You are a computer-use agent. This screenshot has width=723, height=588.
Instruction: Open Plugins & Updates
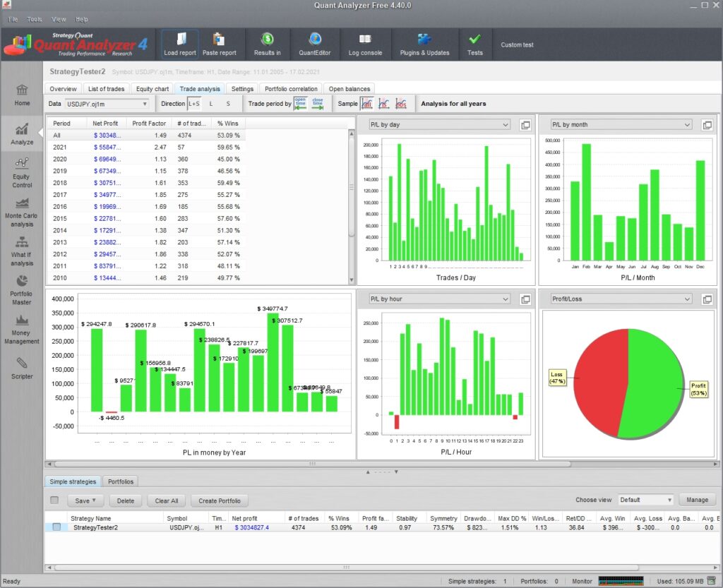click(x=424, y=44)
